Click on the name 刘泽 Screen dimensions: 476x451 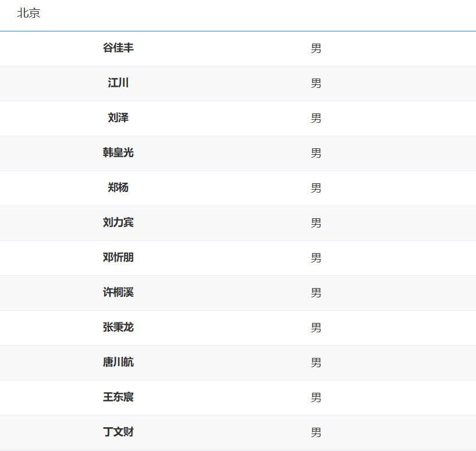click(118, 118)
